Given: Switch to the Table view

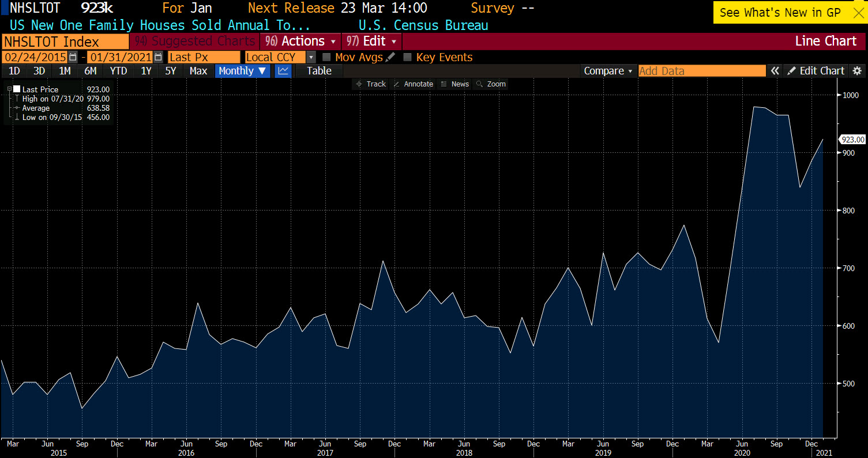Looking at the screenshot, I should 319,71.
